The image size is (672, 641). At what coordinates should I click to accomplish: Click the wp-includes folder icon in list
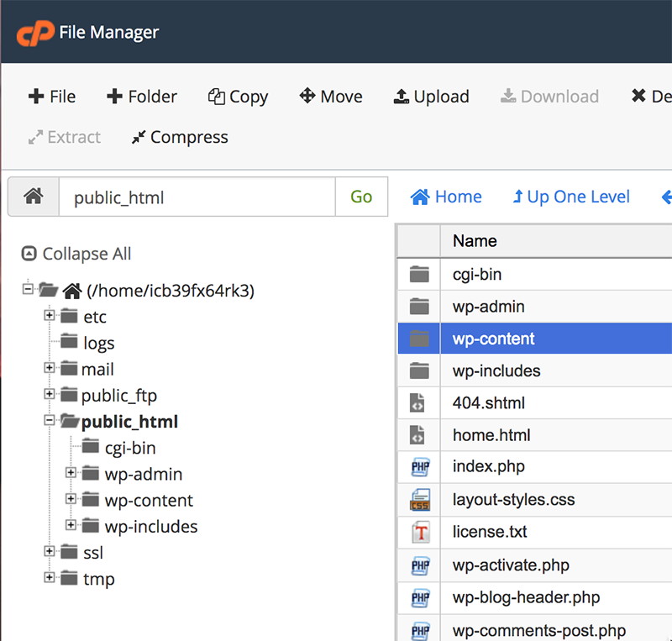click(x=419, y=370)
